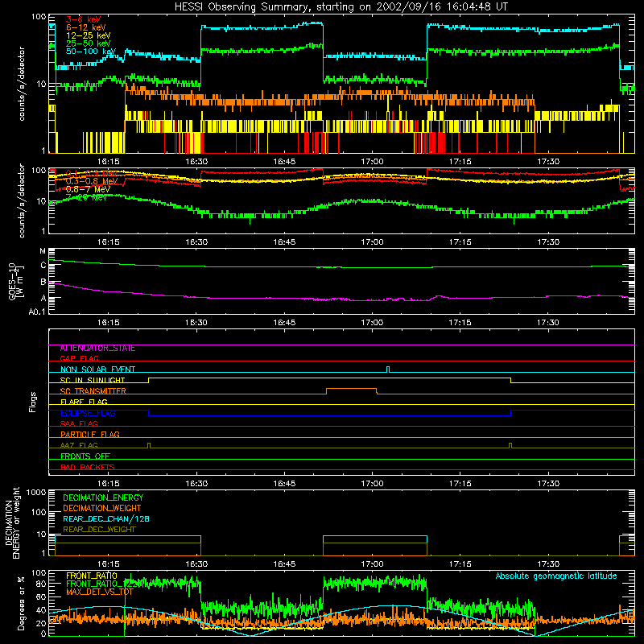Image resolution: width=644 pixels, height=644 pixels.
Task: Click the green '7-20 MeV' legend label
Action: [87, 197]
